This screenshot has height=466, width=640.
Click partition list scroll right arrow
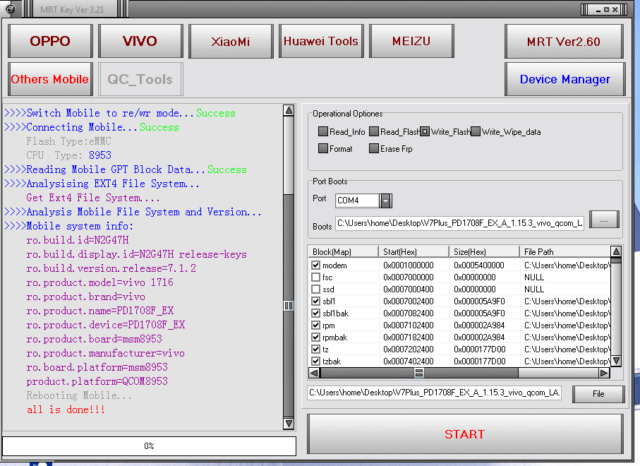(x=604, y=373)
